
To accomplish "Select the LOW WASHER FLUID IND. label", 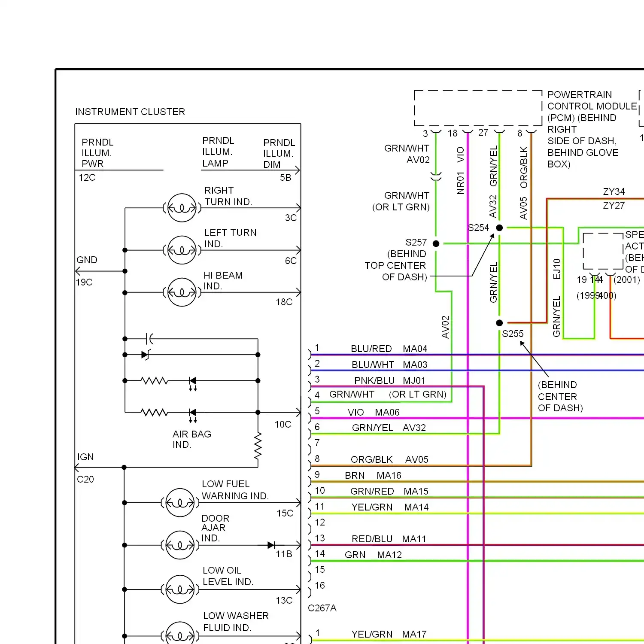I will click(236, 622).
